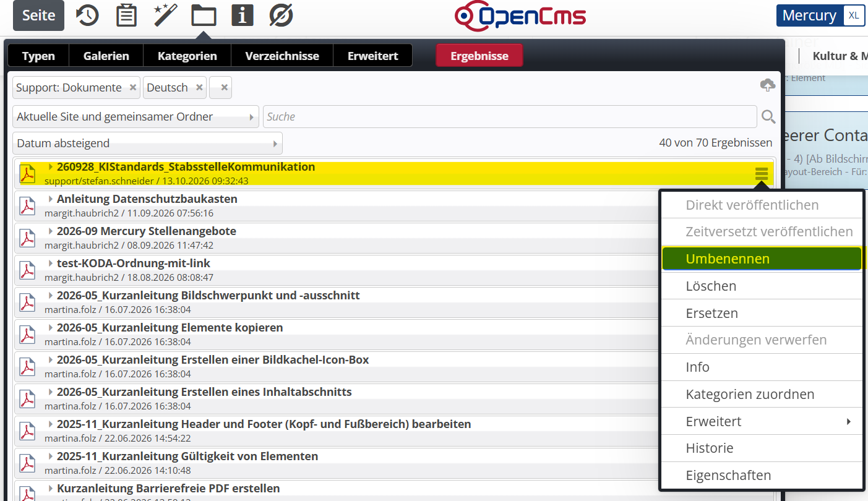This screenshot has height=501, width=868.
Task: Click PDF icon of Anleitung Datenschutzbaukasten
Action: pyautogui.click(x=27, y=206)
